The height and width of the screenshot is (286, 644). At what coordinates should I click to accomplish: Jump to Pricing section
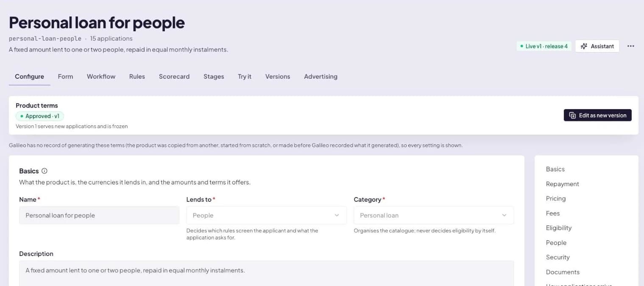[x=555, y=198]
